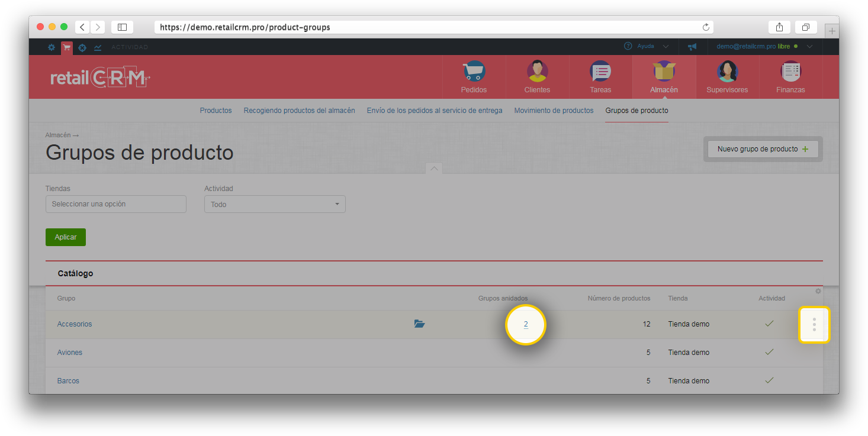868x436 pixels.
Task: Toggle the Safari sidebar
Action: click(x=122, y=27)
